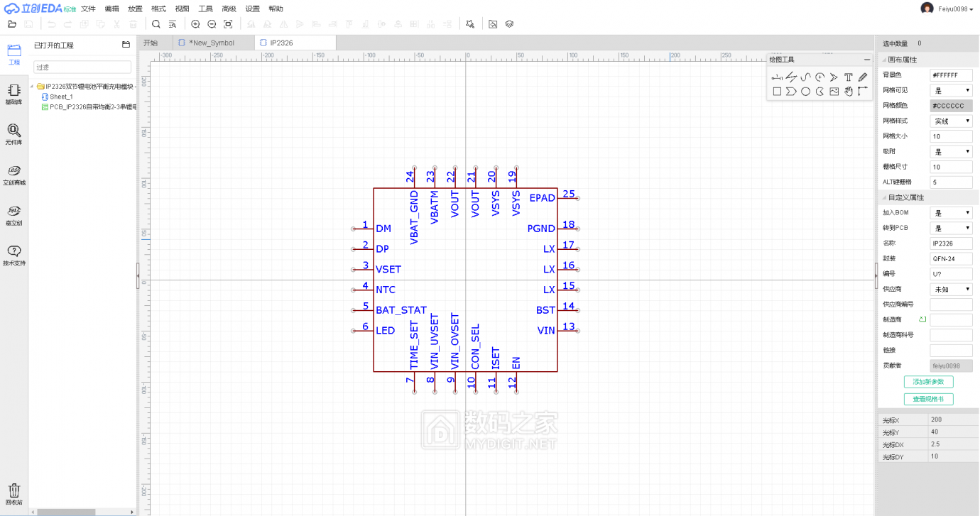
Task: Open the 网格可见 dropdown
Action: tap(951, 91)
